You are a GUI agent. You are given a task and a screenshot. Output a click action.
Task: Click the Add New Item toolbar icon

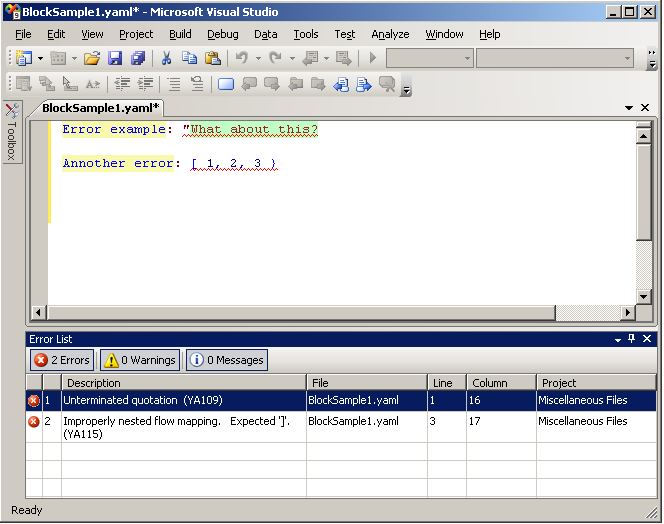[58, 58]
